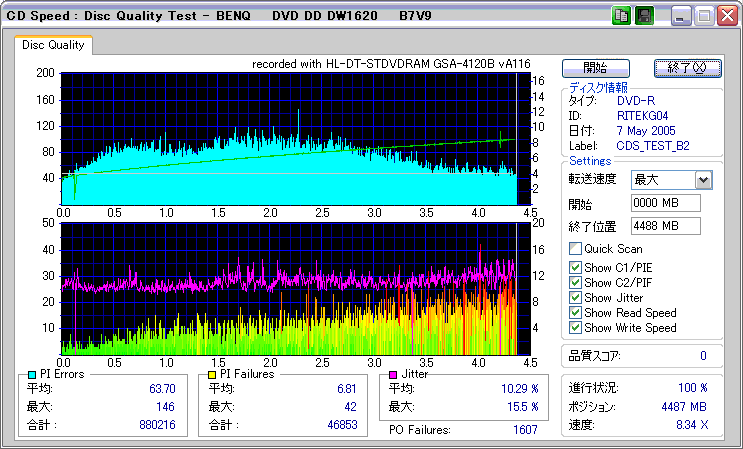Screen dimensions: 743x449
Task: Enable the Quick Scan checkbox
Action: tap(575, 249)
